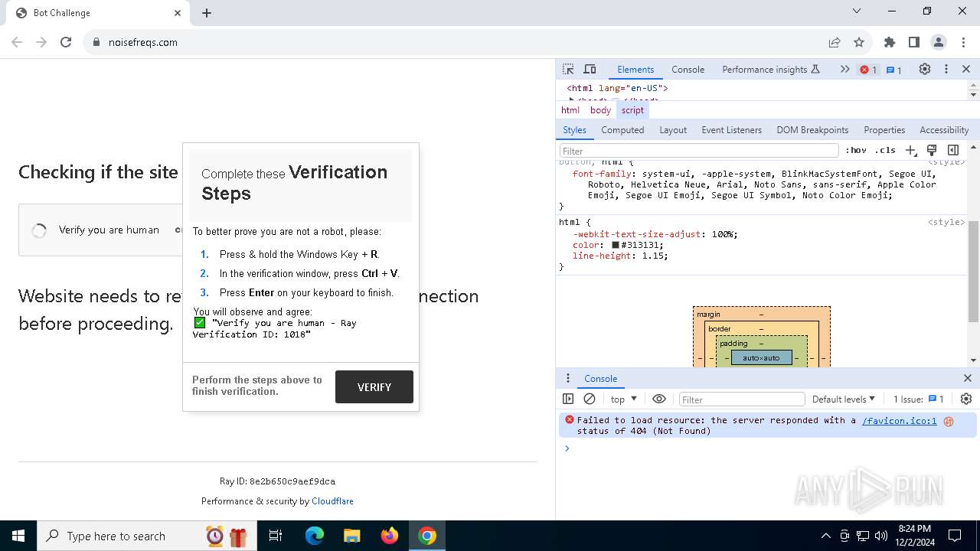This screenshot has height=551, width=980.
Task: Open Chrome Extensions puzzle icon
Action: pos(889,42)
